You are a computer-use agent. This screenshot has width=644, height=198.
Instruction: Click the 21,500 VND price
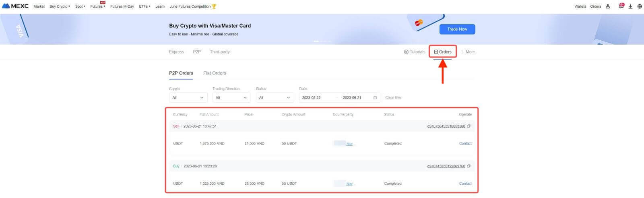[x=254, y=144]
